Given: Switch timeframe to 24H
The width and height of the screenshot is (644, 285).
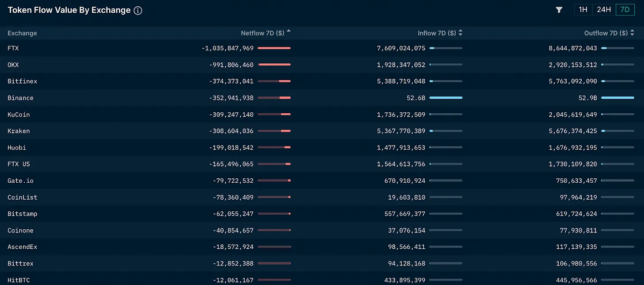Looking at the screenshot, I should [604, 10].
